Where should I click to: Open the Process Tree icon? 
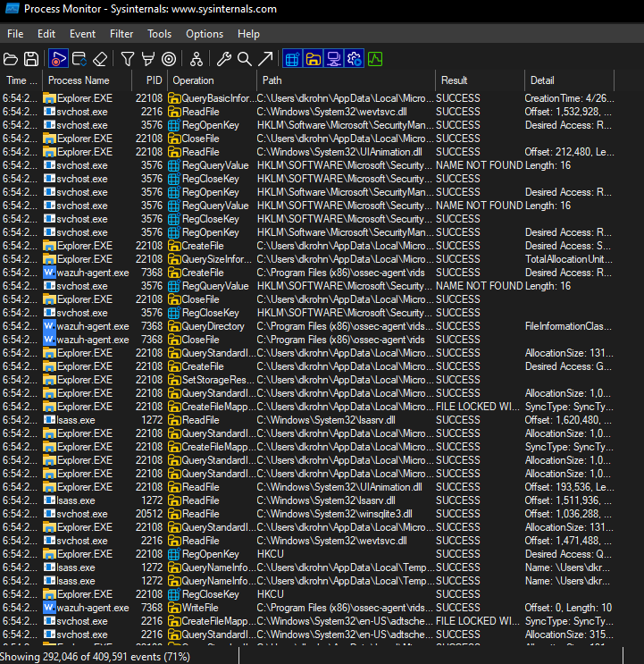pos(196,59)
